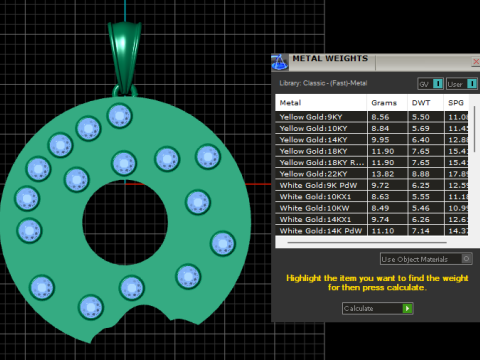
Task: Click the 5.50 DWT value
Action: click(421, 117)
